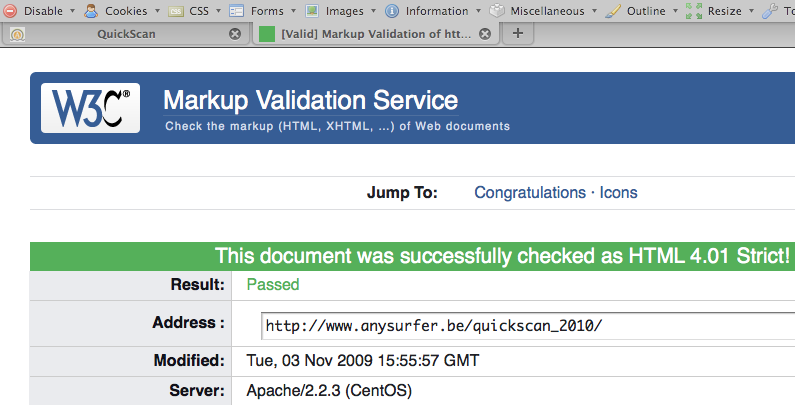This screenshot has height=405, width=795.
Task: Click the 'Check the markup' subtitle text
Action: click(337, 126)
